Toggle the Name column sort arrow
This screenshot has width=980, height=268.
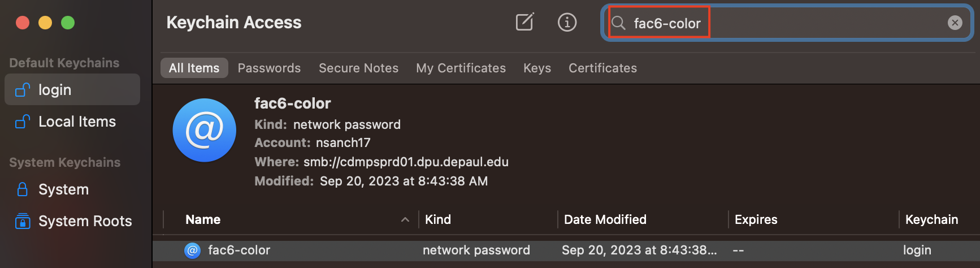click(405, 219)
